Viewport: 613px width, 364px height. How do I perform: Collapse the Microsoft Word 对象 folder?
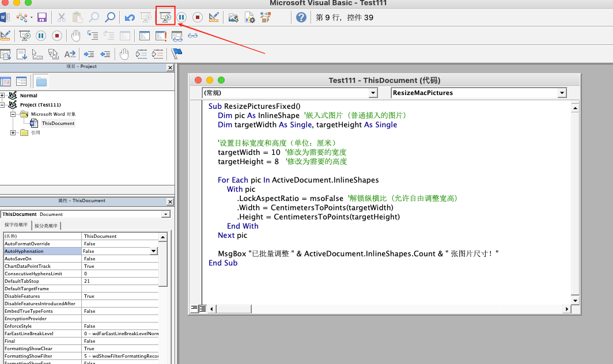coord(13,114)
